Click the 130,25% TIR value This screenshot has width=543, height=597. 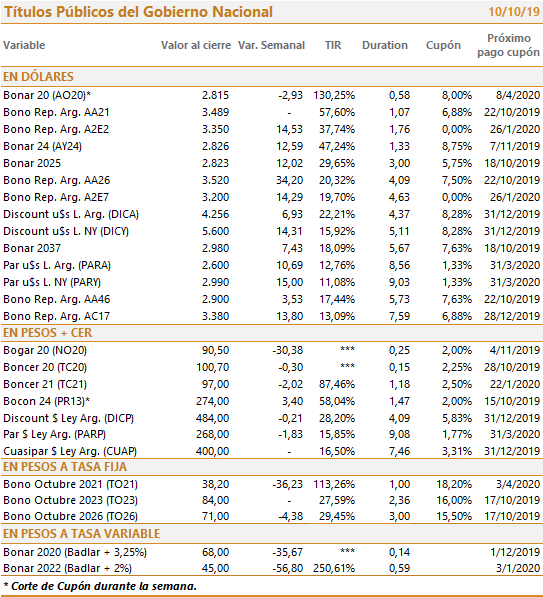[334, 95]
